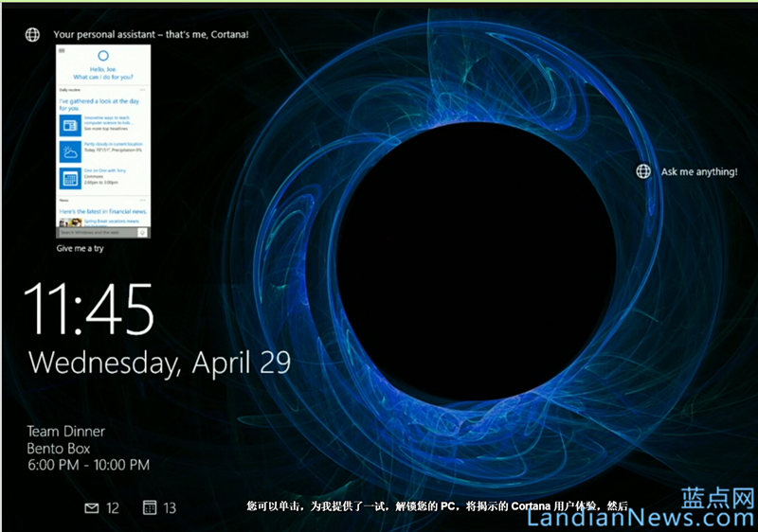The height and width of the screenshot is (532, 758).
Task: Click the Bento Box event location
Action: [59, 449]
